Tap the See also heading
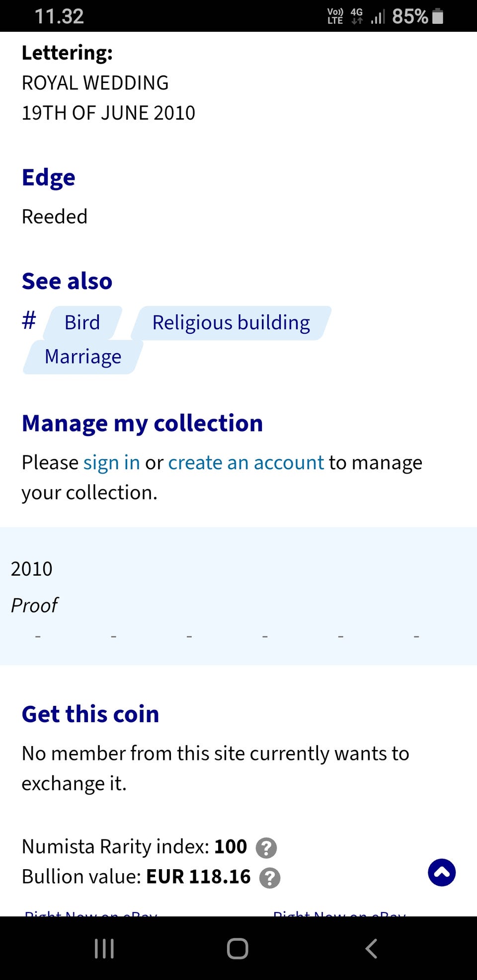Viewport: 477px width, 980px height. point(67,281)
